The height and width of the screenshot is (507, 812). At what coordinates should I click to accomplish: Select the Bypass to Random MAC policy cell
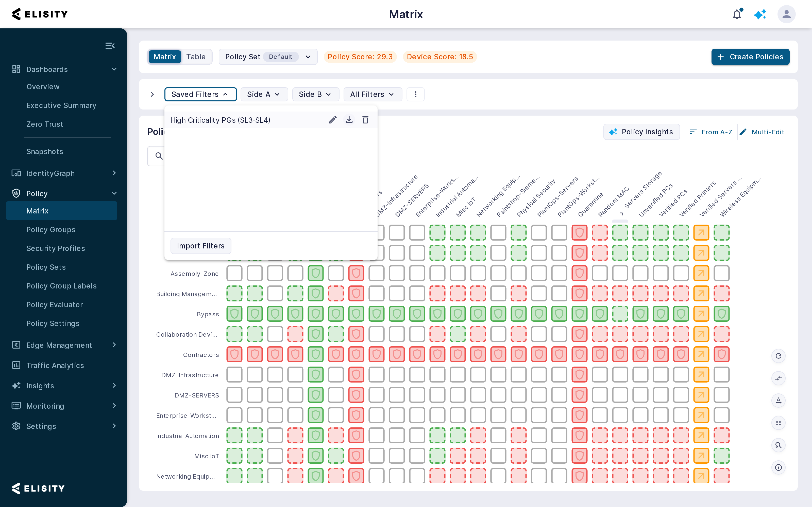tap(600, 314)
